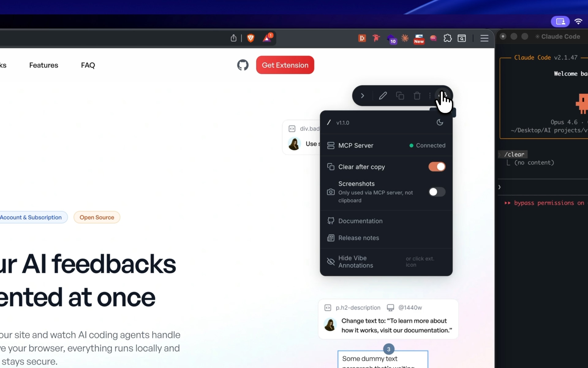Click the copy annotations icon in toolbar
588x368 pixels.
[x=400, y=96]
